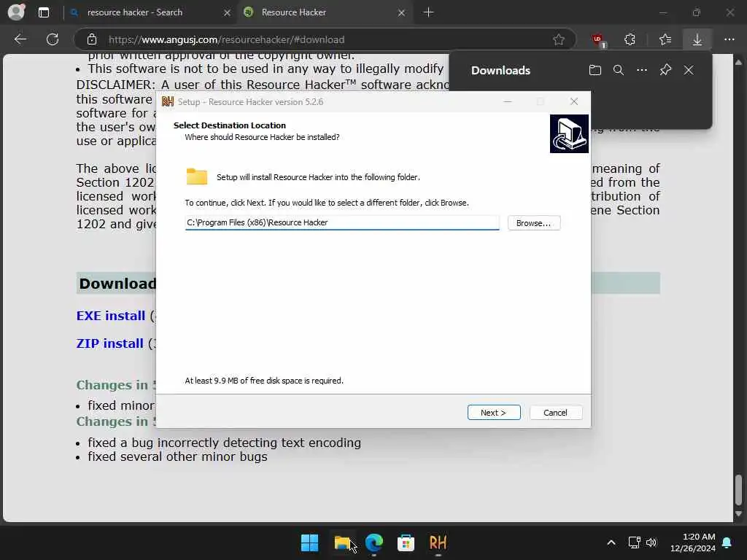Minimize the Setup dialog window
Image resolution: width=747 pixels, height=560 pixels.
coord(508,101)
